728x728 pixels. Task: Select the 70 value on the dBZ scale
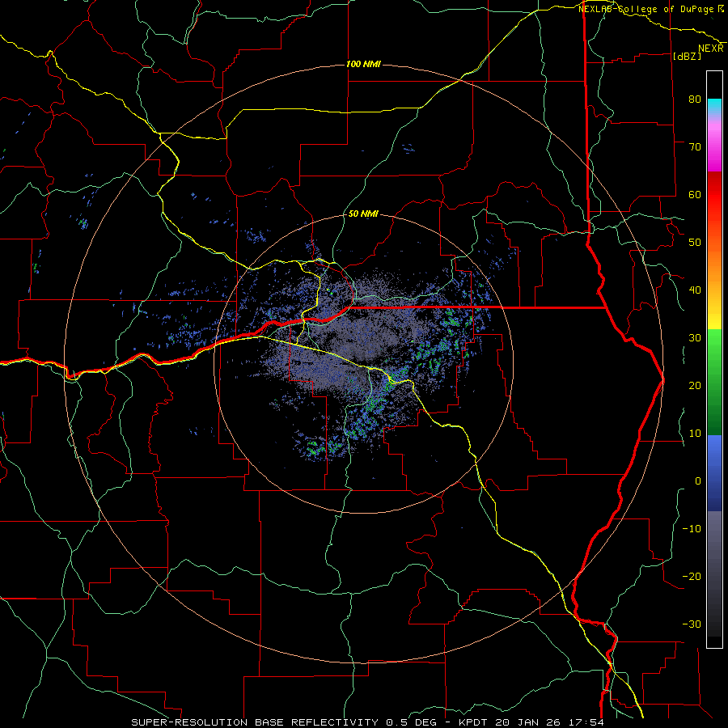695,146
